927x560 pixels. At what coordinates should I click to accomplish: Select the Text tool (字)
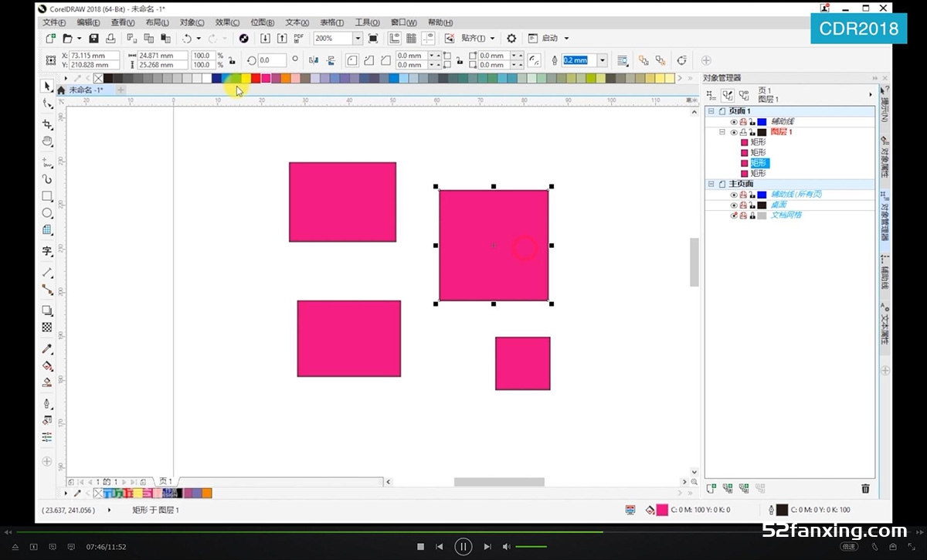coord(47,252)
